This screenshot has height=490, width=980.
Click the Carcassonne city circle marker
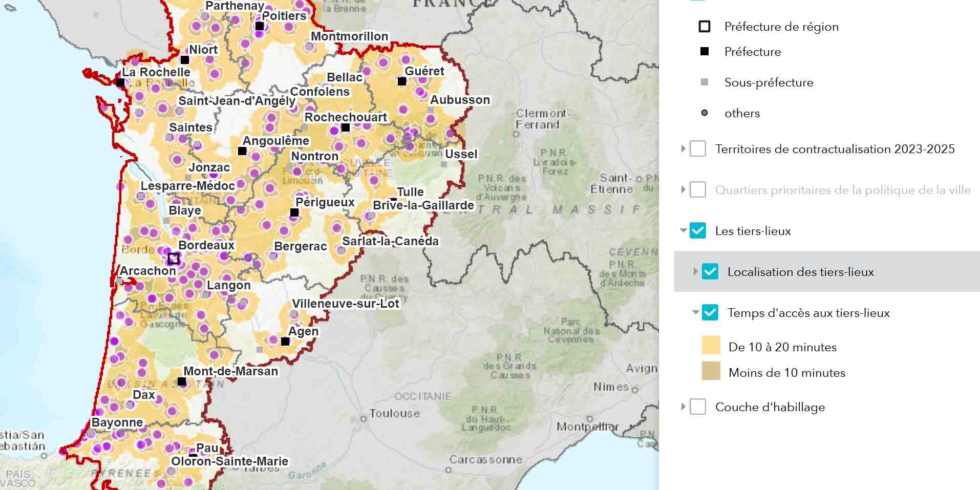pyautogui.click(x=449, y=470)
